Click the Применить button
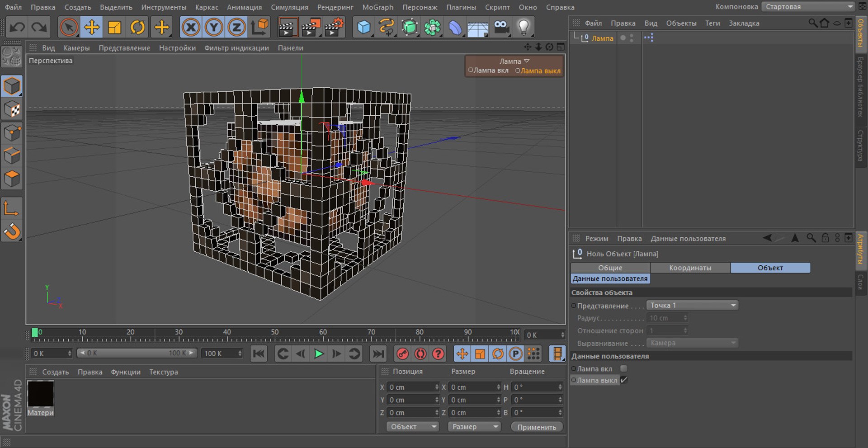Image resolution: width=868 pixels, height=448 pixels. click(x=537, y=427)
